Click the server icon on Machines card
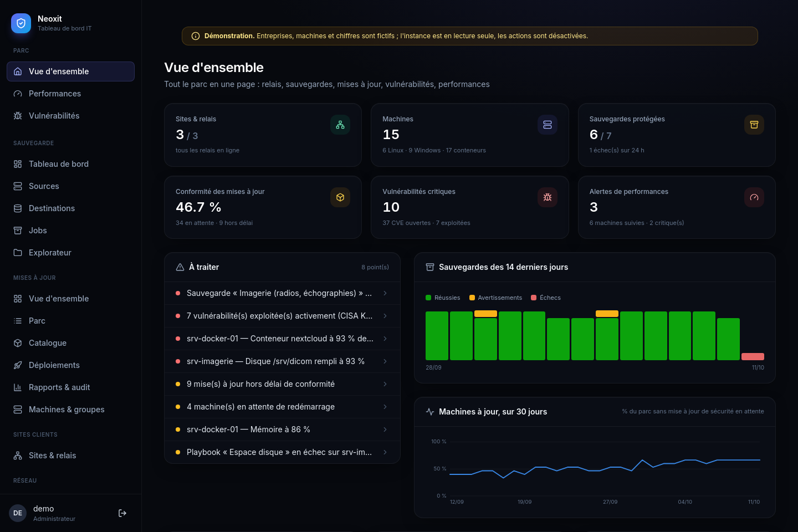 coord(548,125)
